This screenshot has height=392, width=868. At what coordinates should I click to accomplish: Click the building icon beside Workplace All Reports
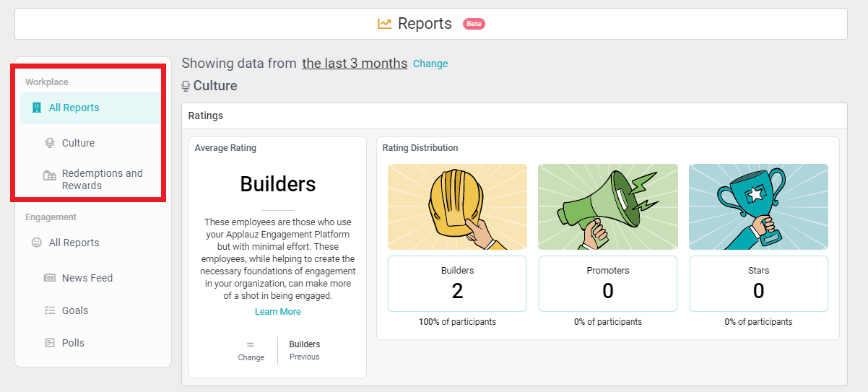pyautogui.click(x=37, y=108)
